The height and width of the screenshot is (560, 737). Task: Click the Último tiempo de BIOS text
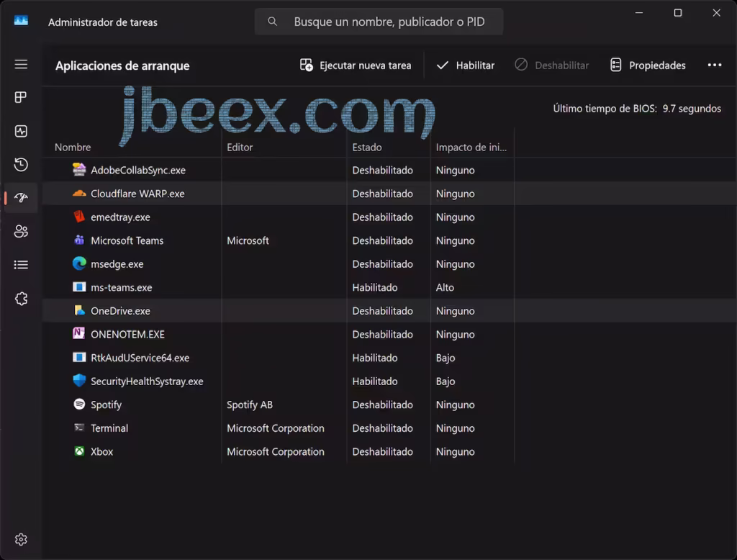click(637, 109)
